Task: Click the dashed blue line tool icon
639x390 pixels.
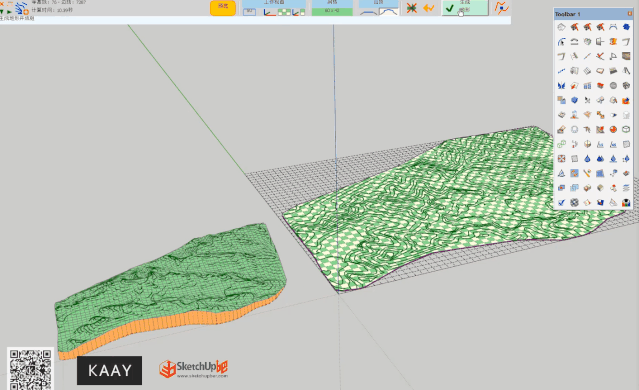Action: (x=561, y=71)
